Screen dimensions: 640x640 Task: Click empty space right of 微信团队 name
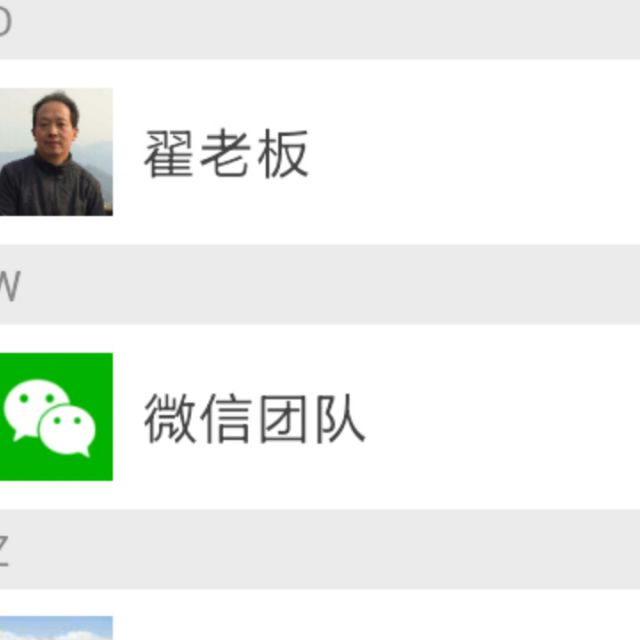pos(502,417)
